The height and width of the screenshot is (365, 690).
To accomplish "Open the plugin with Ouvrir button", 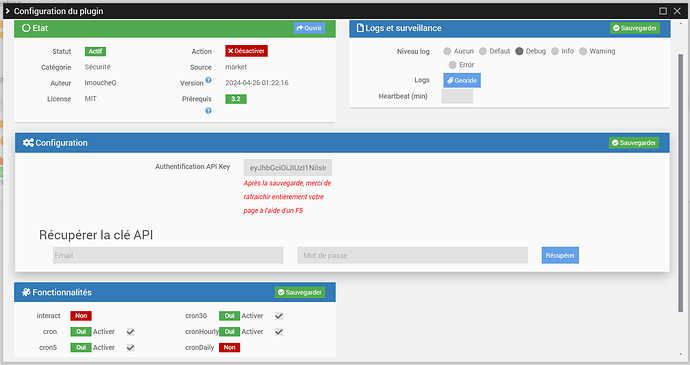I will 309,28.
